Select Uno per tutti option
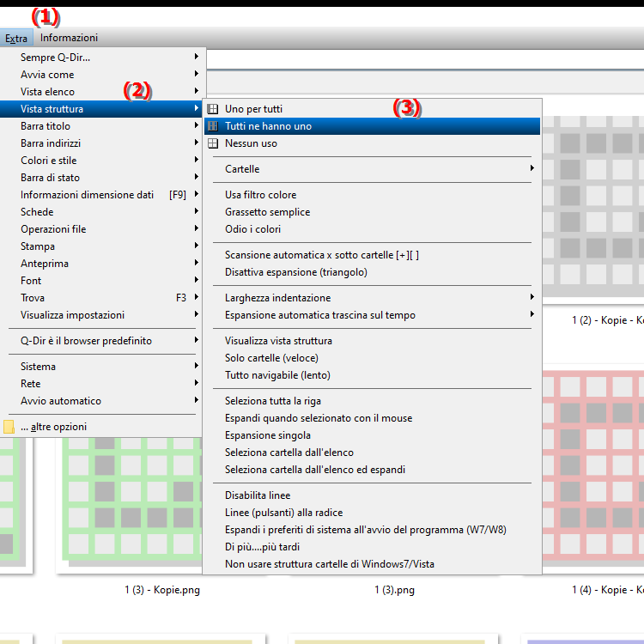The height and width of the screenshot is (644, 644). (372, 109)
